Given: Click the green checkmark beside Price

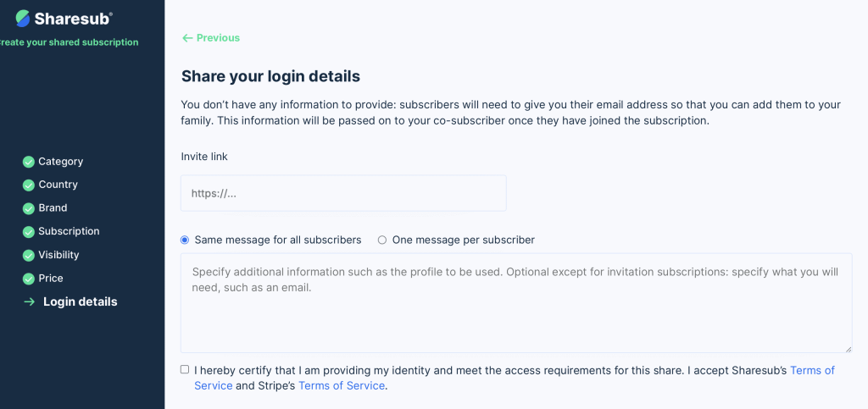Looking at the screenshot, I should 29,279.
